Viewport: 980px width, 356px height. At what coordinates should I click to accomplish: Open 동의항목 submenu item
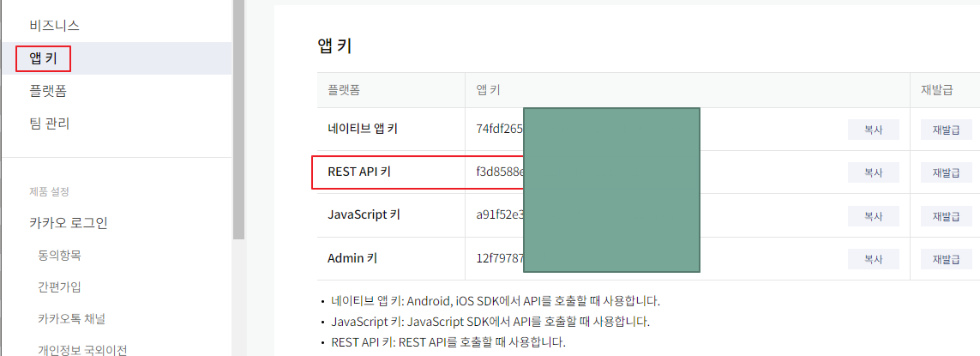pyautogui.click(x=59, y=256)
